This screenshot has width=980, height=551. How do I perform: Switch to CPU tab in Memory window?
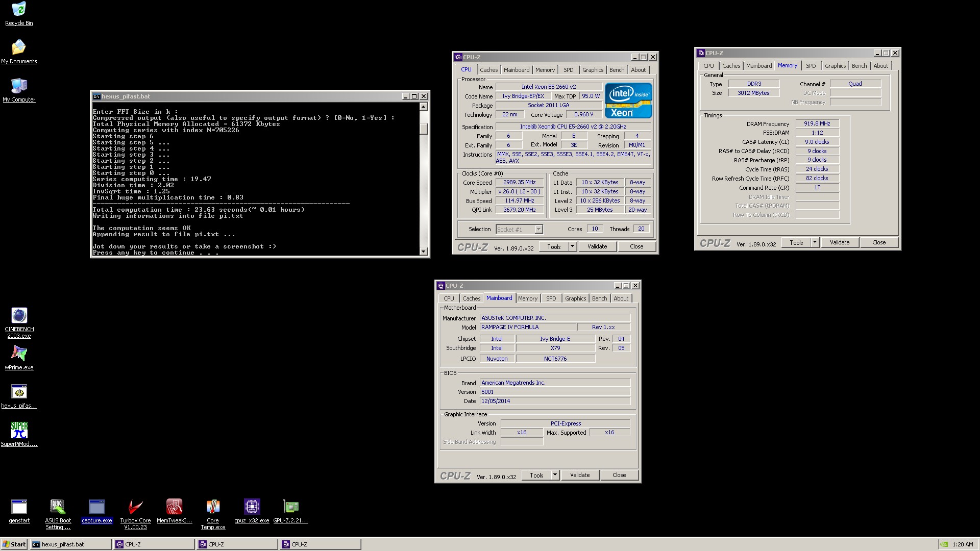click(x=708, y=66)
